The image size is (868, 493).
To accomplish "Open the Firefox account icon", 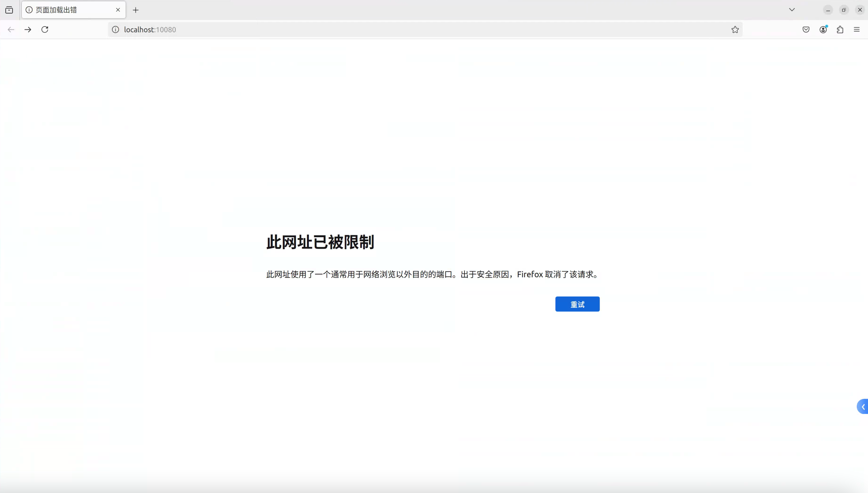I will tap(823, 29).
